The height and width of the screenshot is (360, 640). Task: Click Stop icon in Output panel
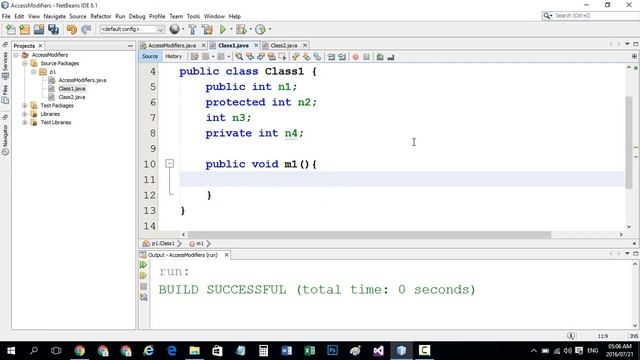pyautogui.click(x=143, y=287)
